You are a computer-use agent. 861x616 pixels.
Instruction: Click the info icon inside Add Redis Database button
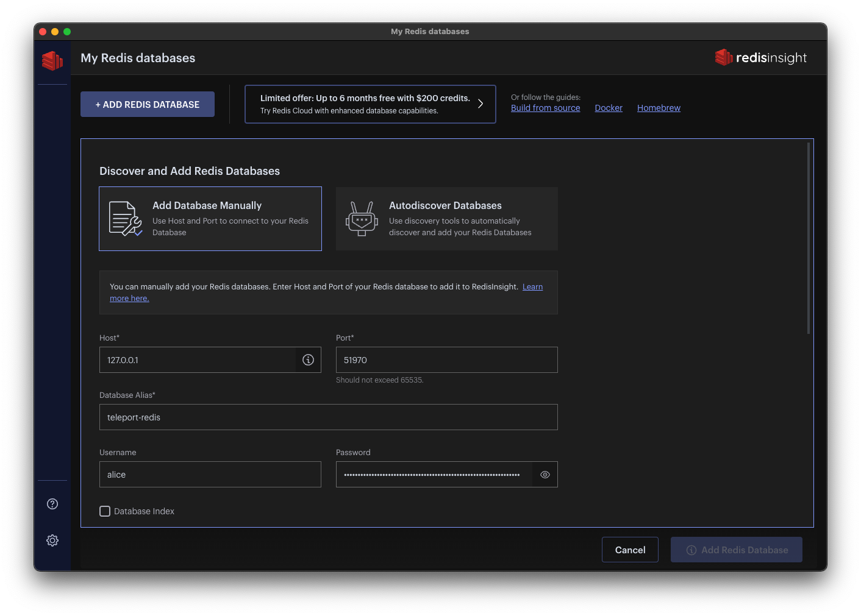[691, 550]
